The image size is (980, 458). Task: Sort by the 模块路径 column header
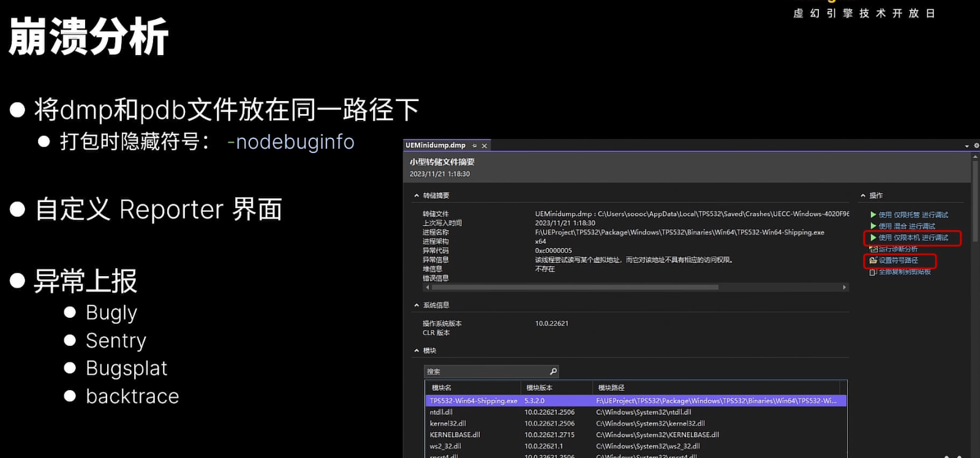[x=717, y=388]
